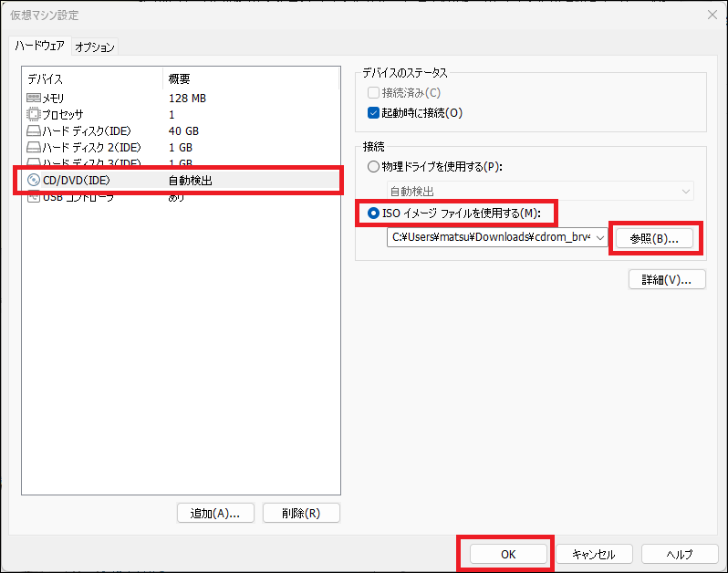Select the USB コントローラ device row

pyautogui.click(x=181, y=197)
